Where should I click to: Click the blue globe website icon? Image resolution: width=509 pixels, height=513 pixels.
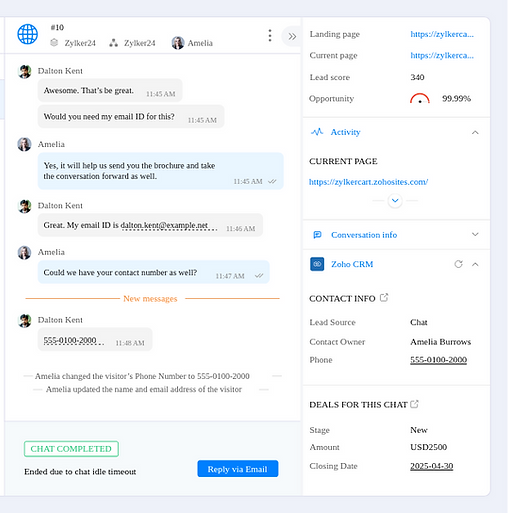click(x=27, y=34)
